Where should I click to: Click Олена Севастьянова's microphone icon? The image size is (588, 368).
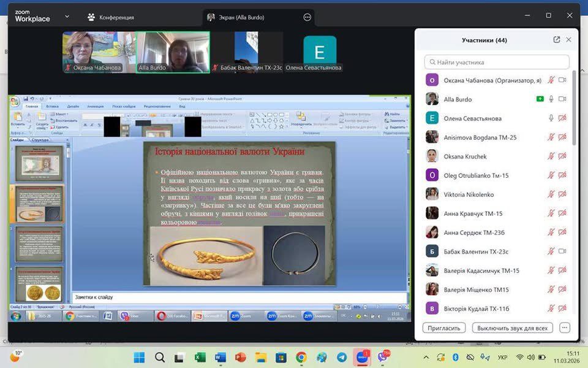click(551, 118)
